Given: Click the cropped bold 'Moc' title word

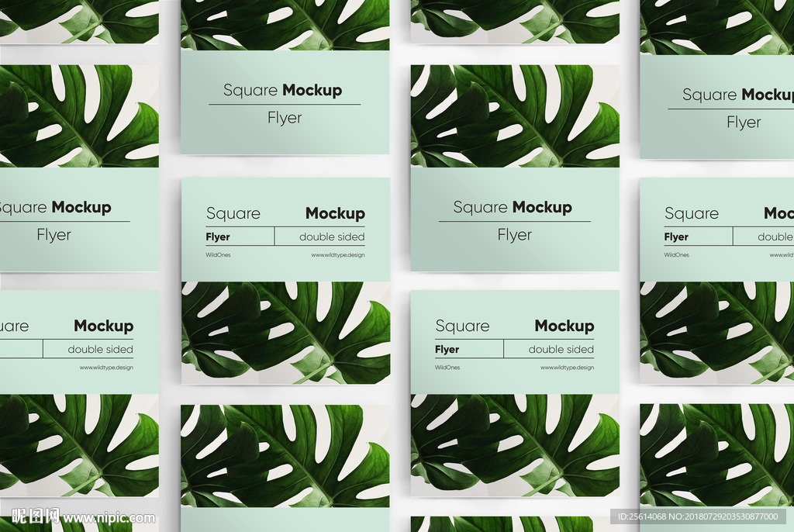Looking at the screenshot, I should (778, 213).
